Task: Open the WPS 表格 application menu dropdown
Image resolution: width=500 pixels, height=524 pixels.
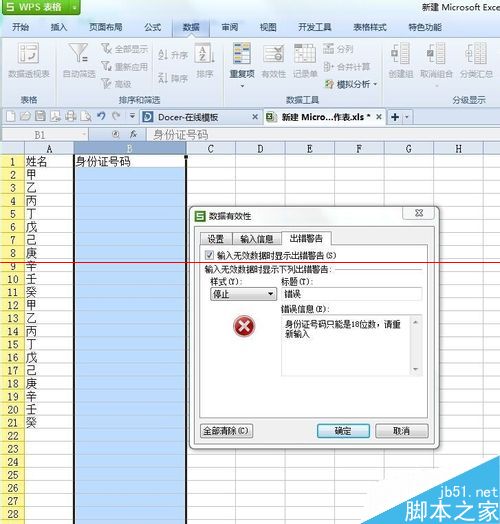Action: tap(75, 7)
